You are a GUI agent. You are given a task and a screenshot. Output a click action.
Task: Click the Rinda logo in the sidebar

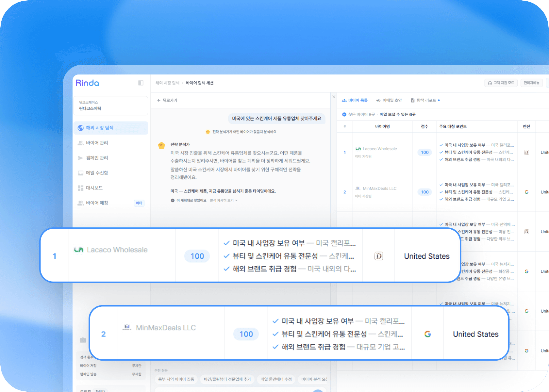(87, 83)
